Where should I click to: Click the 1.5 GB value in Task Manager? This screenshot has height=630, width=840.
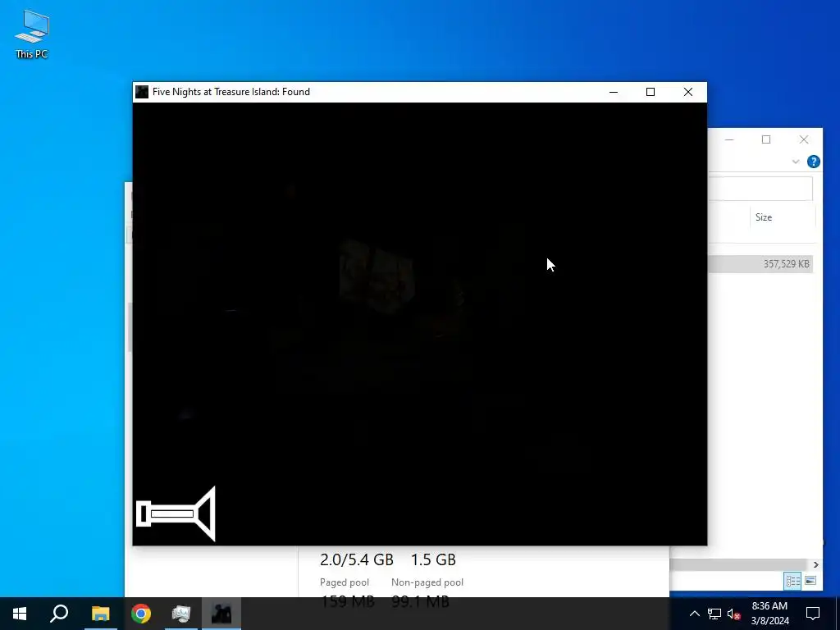[433, 559]
